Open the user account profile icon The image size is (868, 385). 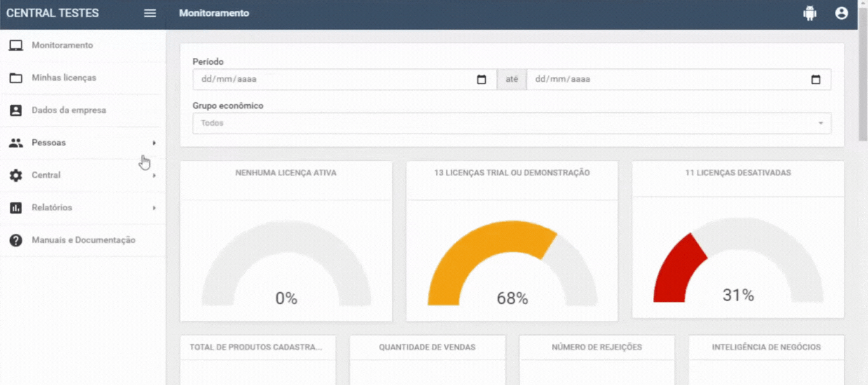(x=841, y=13)
